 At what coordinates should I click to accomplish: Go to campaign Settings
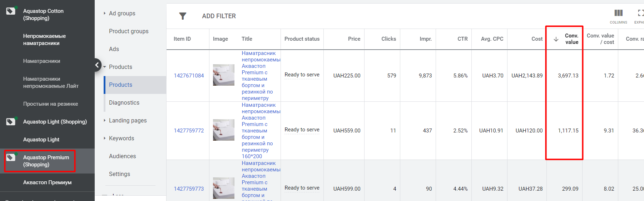(x=119, y=174)
